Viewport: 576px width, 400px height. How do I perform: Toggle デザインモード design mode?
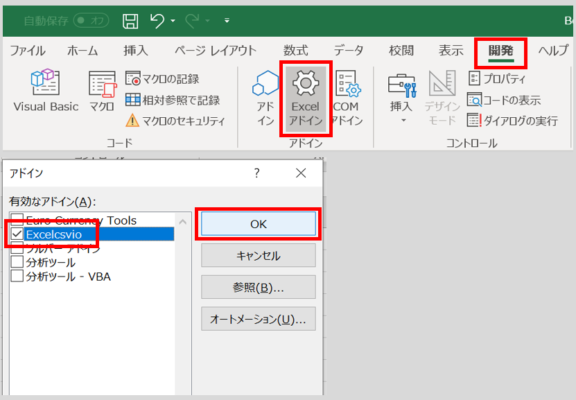pyautogui.click(x=442, y=98)
